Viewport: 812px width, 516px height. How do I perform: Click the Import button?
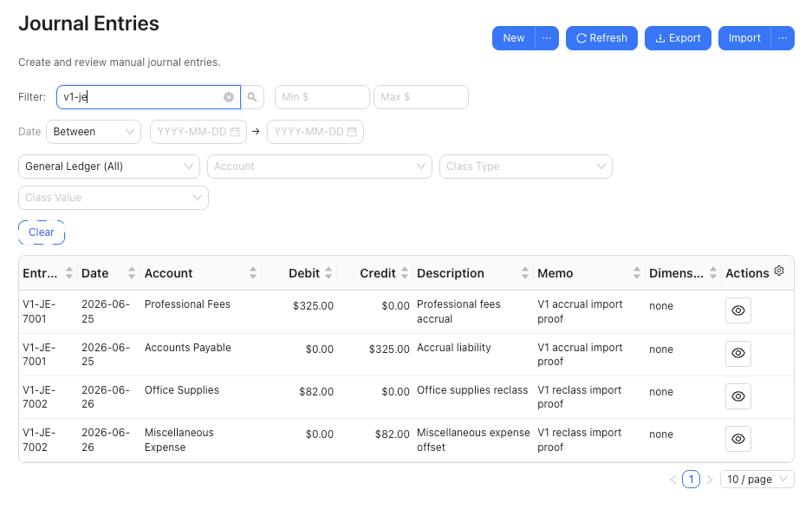pos(744,38)
